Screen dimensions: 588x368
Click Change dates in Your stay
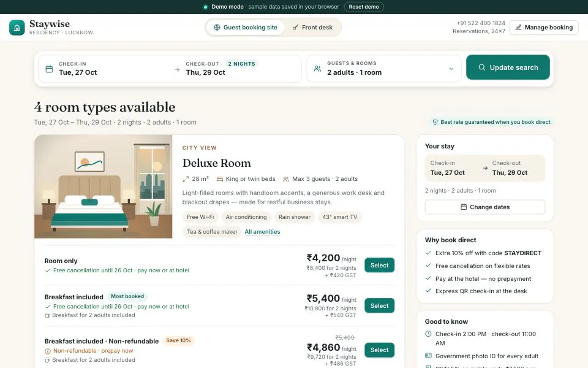coord(485,207)
